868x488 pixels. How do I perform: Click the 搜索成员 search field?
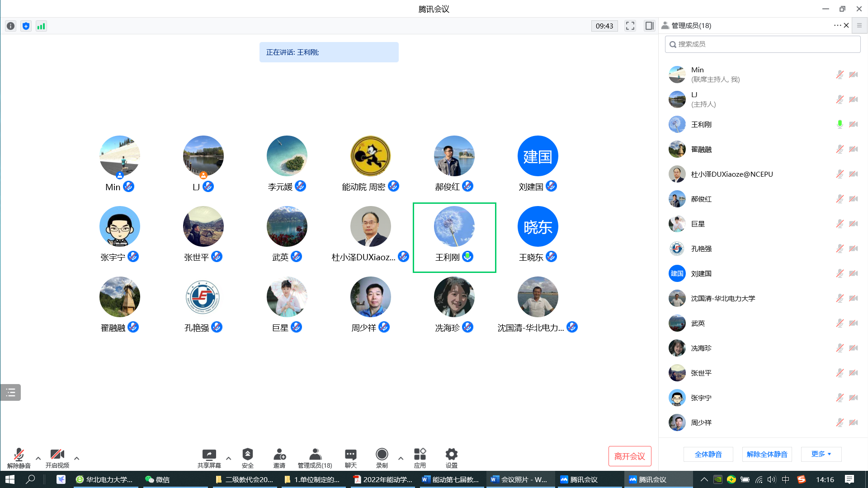coord(762,44)
